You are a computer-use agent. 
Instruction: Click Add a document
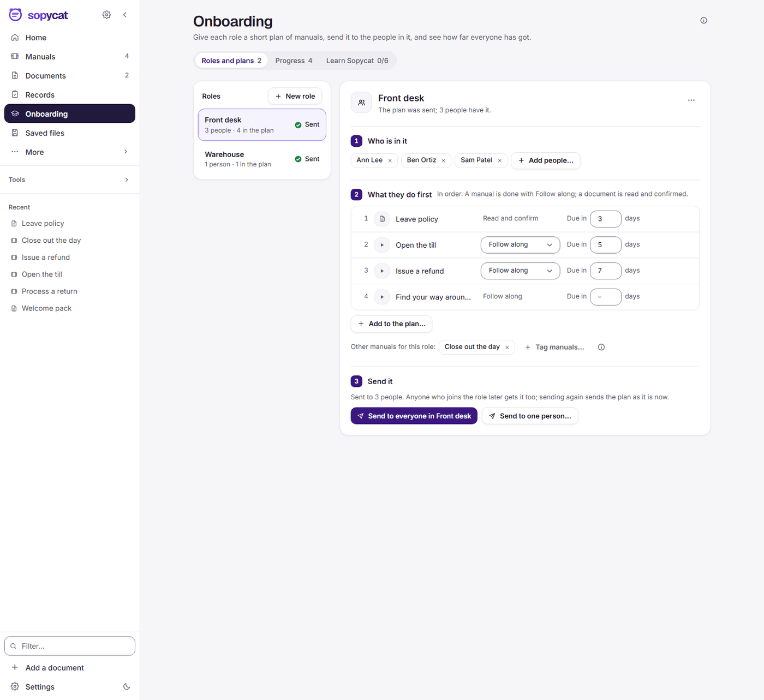70,668
